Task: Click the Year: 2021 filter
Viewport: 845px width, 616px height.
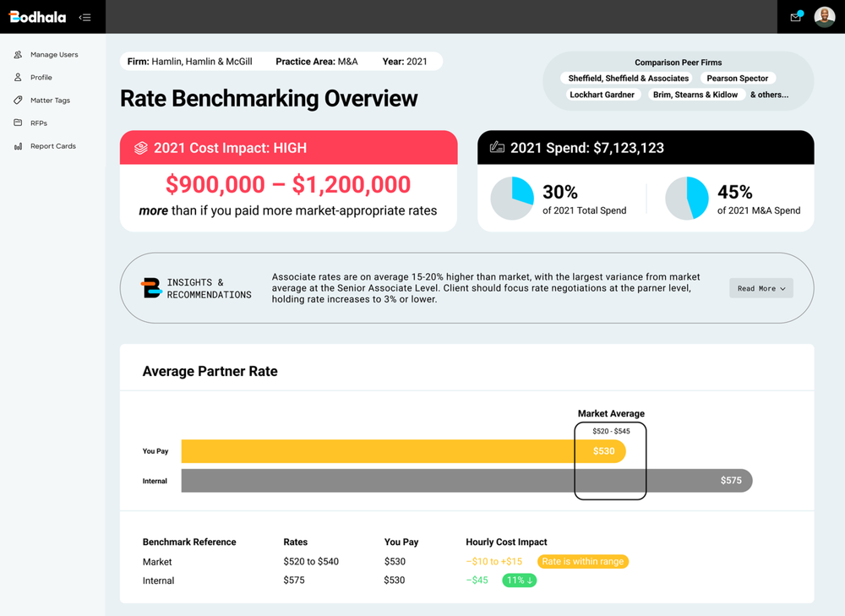Action: [x=405, y=62]
